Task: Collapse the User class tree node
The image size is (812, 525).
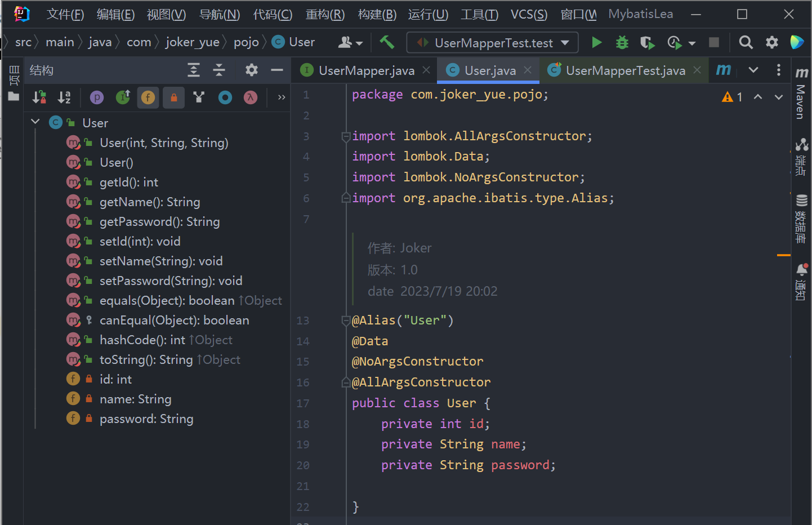Action: 35,122
